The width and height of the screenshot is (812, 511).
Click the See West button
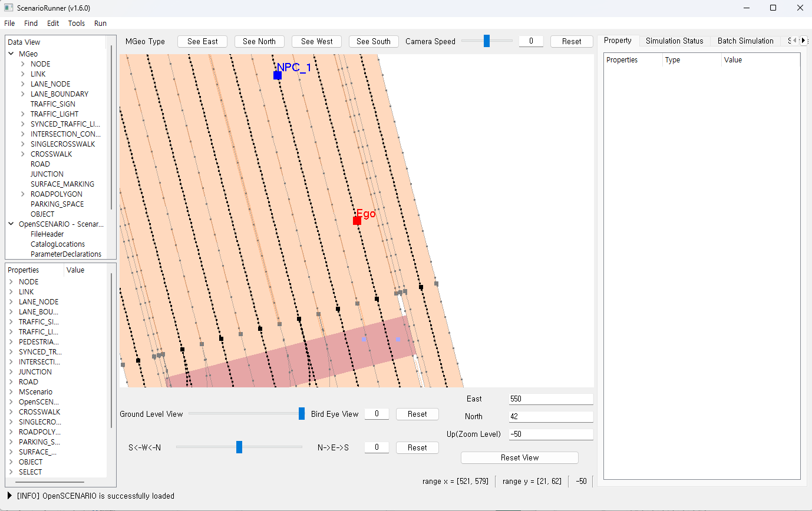point(316,41)
